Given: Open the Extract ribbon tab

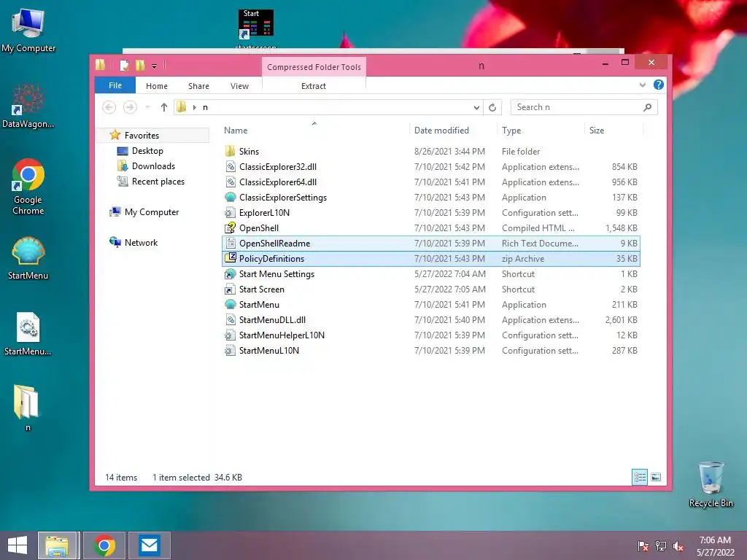Looking at the screenshot, I should coord(314,86).
